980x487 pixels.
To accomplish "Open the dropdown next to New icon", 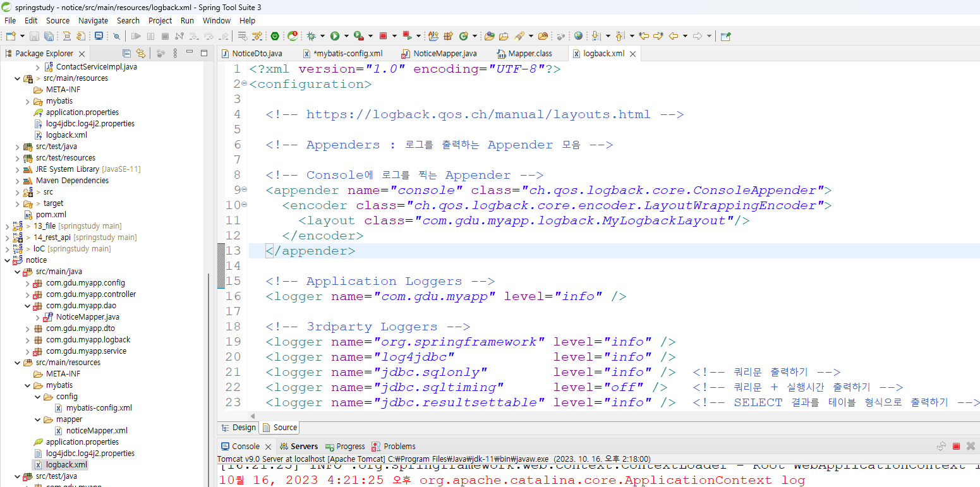I will coord(22,36).
